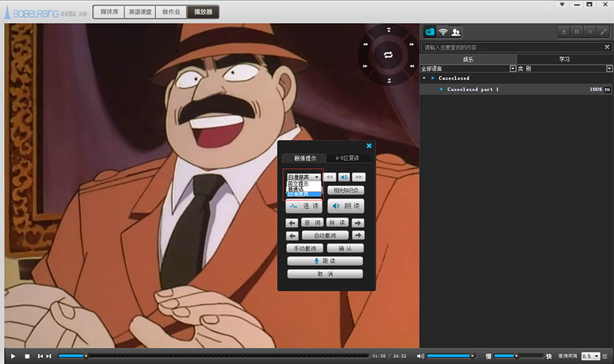Click the 取消 cancel button

(325, 274)
